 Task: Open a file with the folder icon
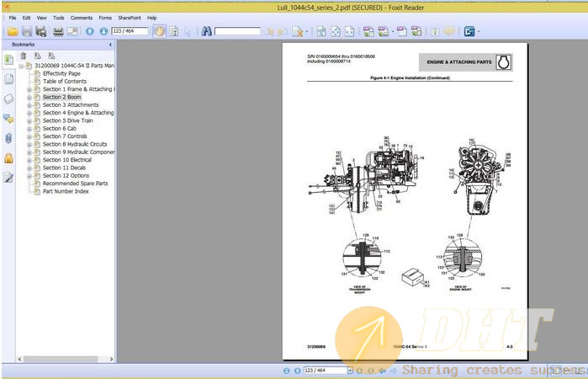tap(13, 31)
